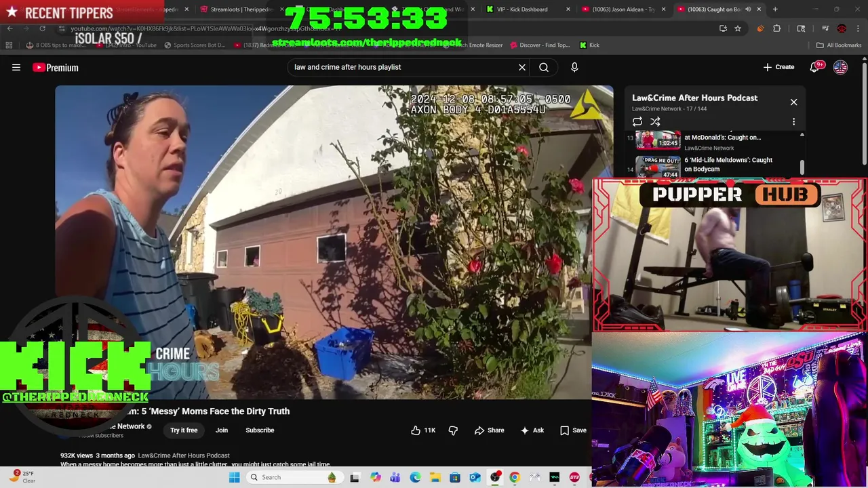Open the Law&Crime After Hours Podcast playlist title
This screenshot has width=868, height=488.
click(x=694, y=98)
